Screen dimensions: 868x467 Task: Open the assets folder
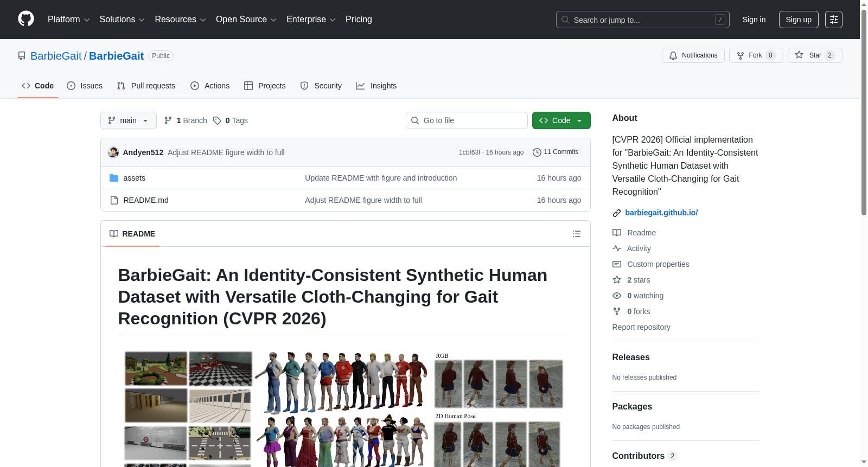134,178
